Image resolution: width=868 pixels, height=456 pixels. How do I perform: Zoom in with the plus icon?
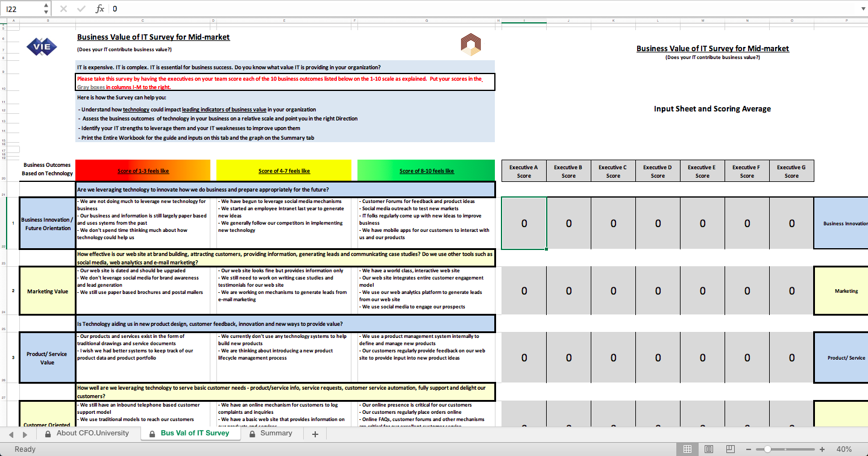[x=822, y=449]
